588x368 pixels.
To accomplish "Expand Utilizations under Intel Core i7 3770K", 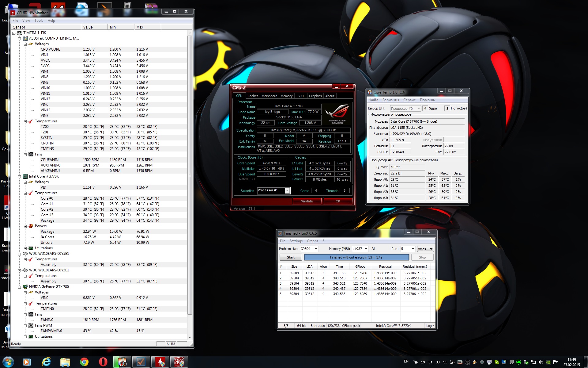I will click(x=25, y=248).
